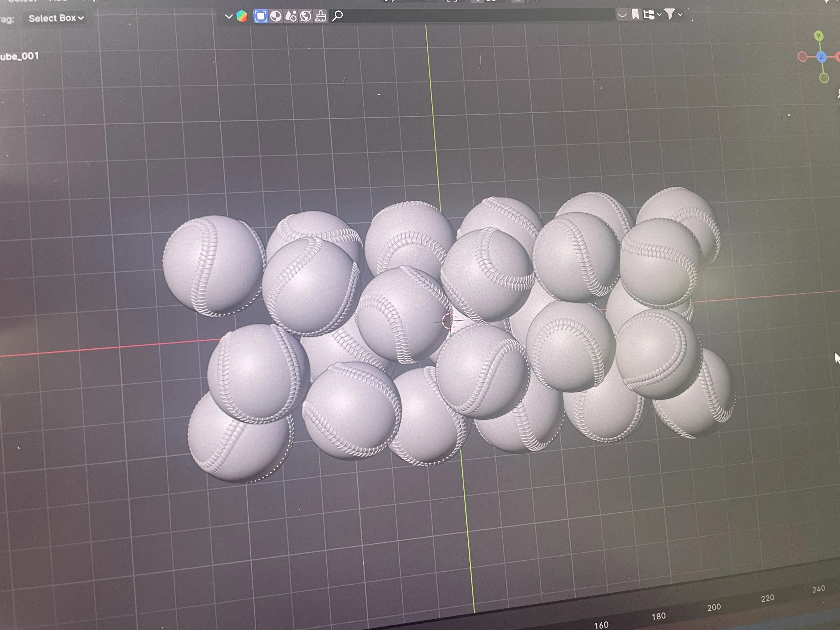This screenshot has height=630, width=840.
Task: Click the hollow red negative X gizmo circle
Action: tap(802, 57)
